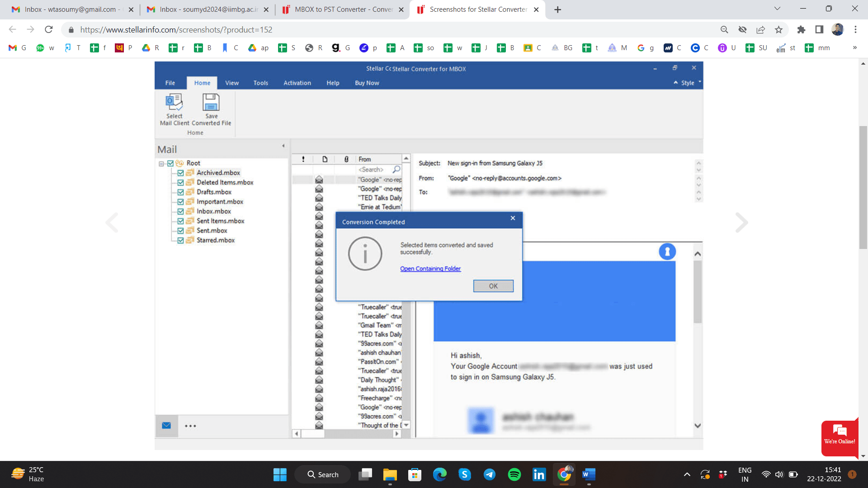The image size is (868, 488).
Task: Uncheck Inbox.mbox checkbox
Action: coord(180,211)
